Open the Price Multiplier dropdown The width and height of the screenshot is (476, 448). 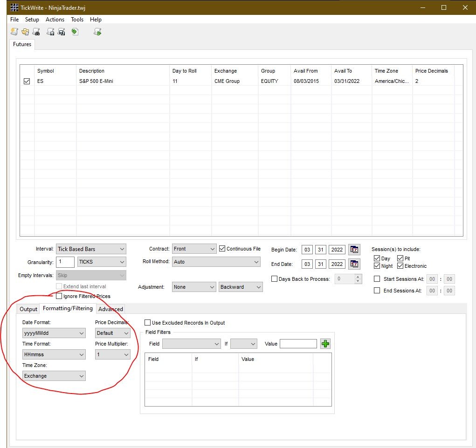click(113, 354)
